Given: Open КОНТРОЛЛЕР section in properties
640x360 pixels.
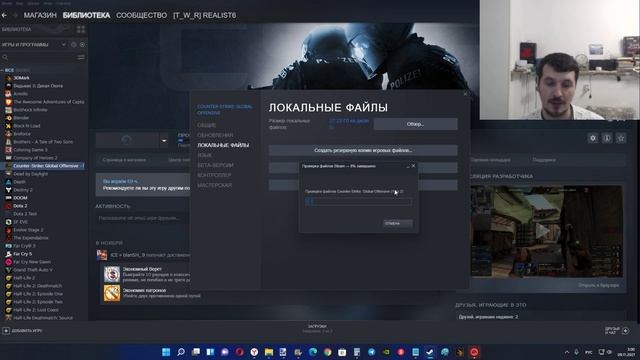Looking at the screenshot, I should [214, 175].
